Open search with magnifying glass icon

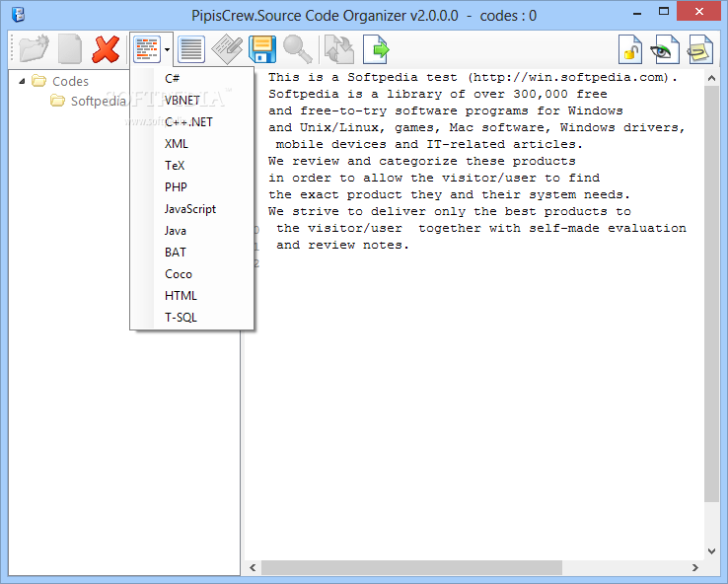click(x=298, y=48)
